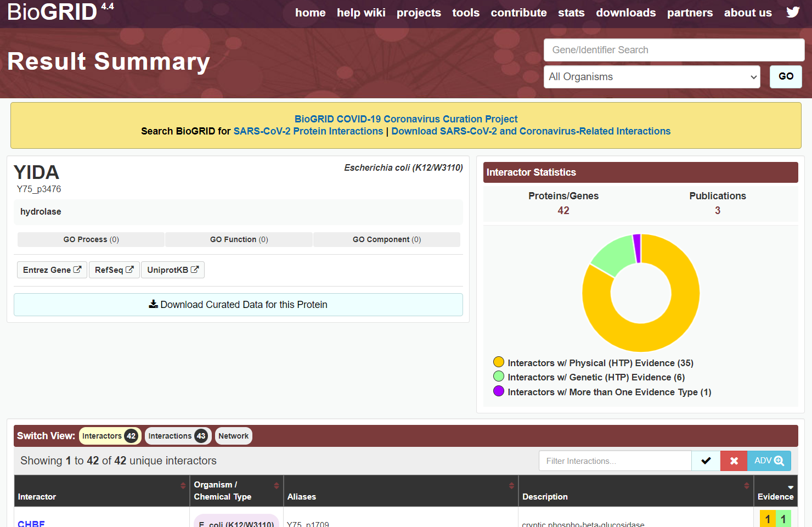The width and height of the screenshot is (812, 527).
Task: Expand GO Component (0) section
Action: (387, 239)
